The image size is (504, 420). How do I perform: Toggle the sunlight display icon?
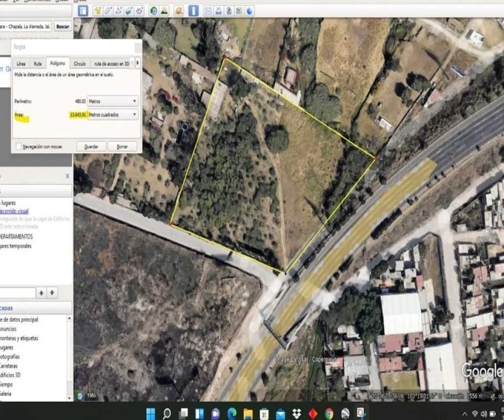[x=164, y=11]
